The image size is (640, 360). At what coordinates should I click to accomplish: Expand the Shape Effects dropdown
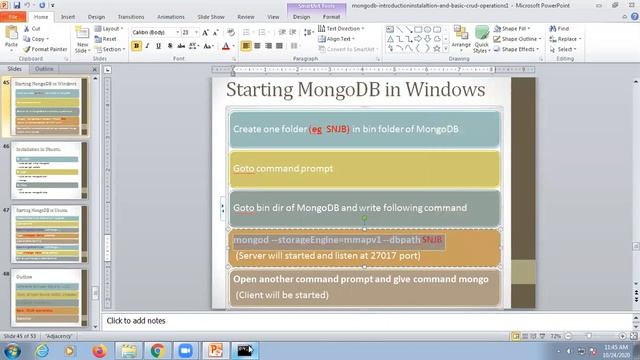point(516,49)
